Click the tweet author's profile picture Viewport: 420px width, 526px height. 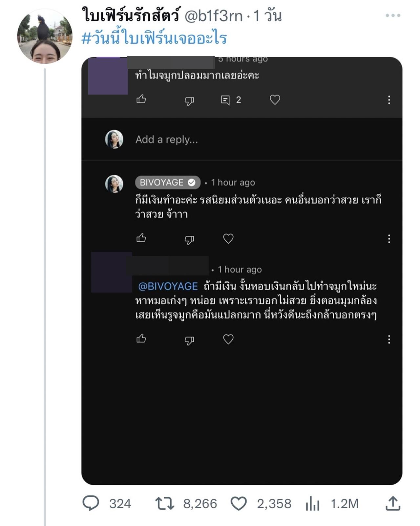(x=45, y=36)
